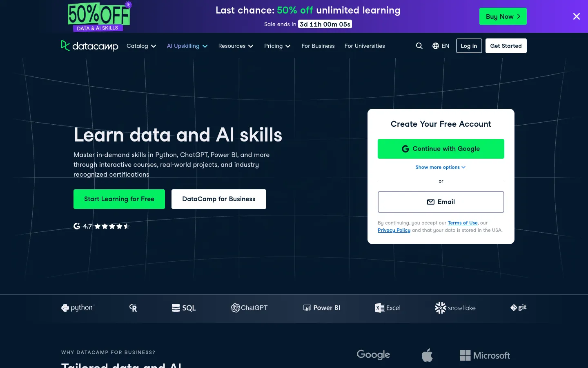Expand the Catalog menu
Screen dimensions: 588x368
(x=141, y=46)
